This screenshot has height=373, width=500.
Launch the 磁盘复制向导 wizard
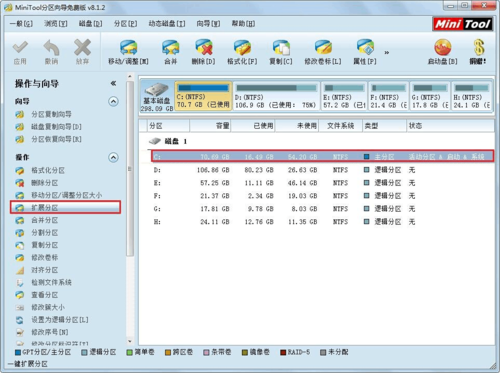(56, 127)
